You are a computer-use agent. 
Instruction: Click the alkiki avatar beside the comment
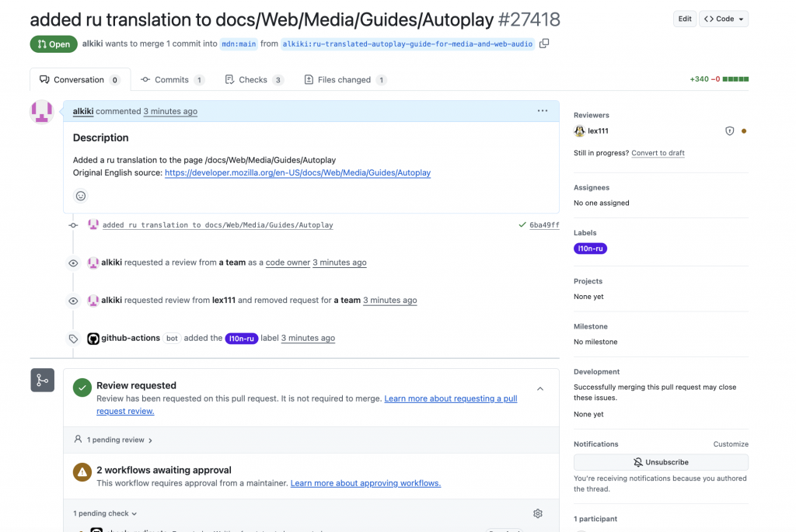coord(41,112)
